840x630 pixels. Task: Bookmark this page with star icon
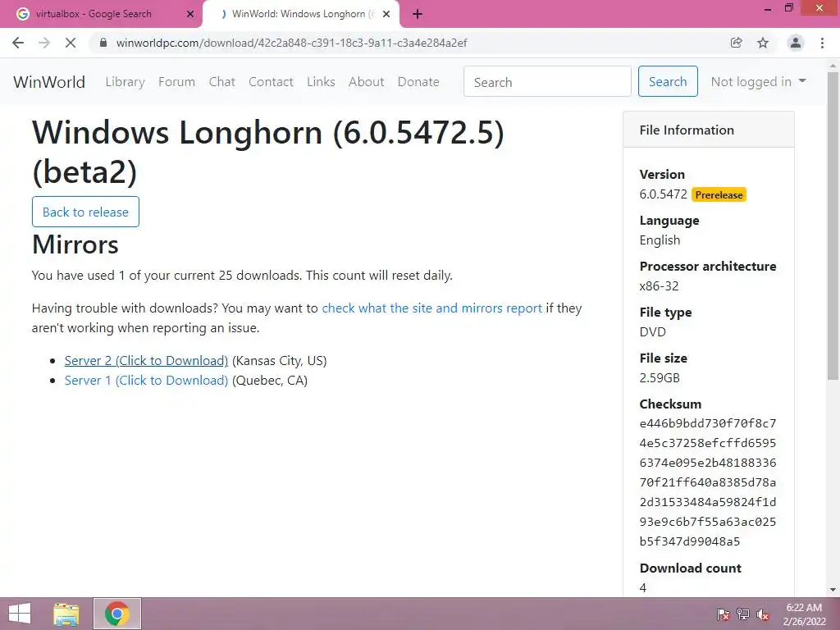763,43
